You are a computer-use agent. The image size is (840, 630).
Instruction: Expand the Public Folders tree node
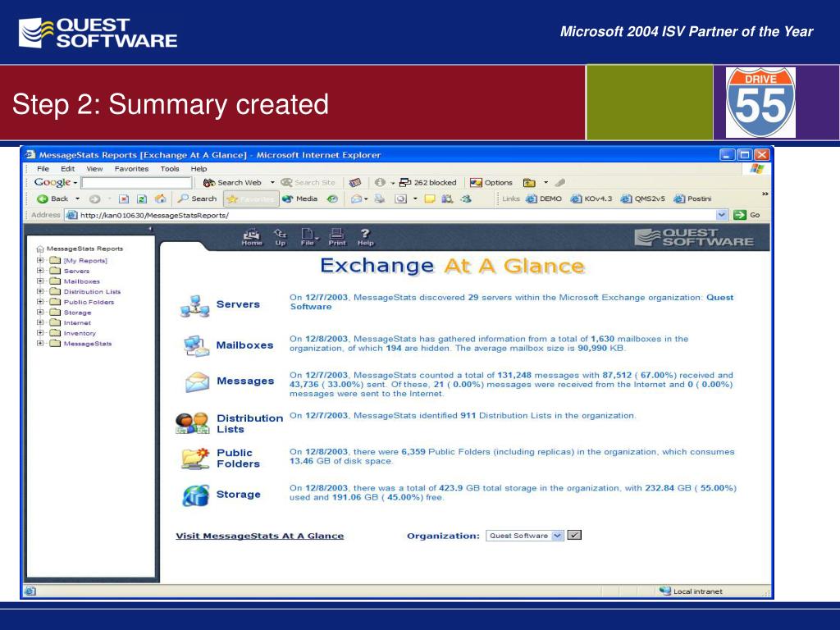(x=39, y=302)
